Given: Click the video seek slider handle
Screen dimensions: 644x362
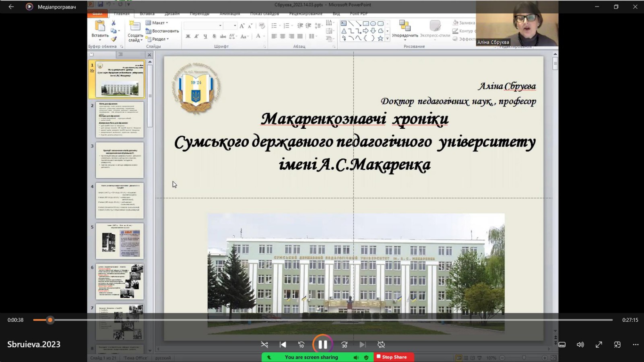Looking at the screenshot, I should coord(50,320).
